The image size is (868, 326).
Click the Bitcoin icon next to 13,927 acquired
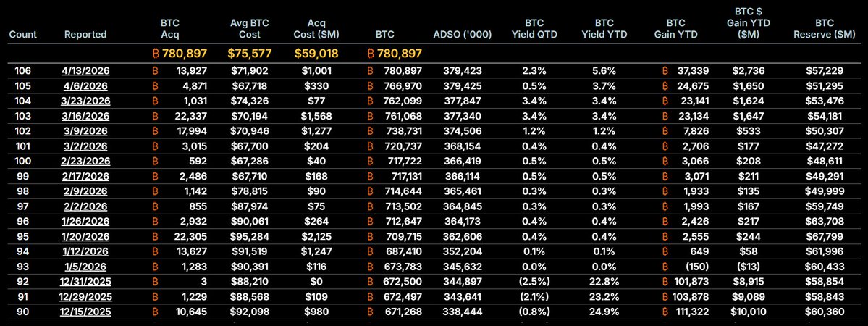click(156, 70)
